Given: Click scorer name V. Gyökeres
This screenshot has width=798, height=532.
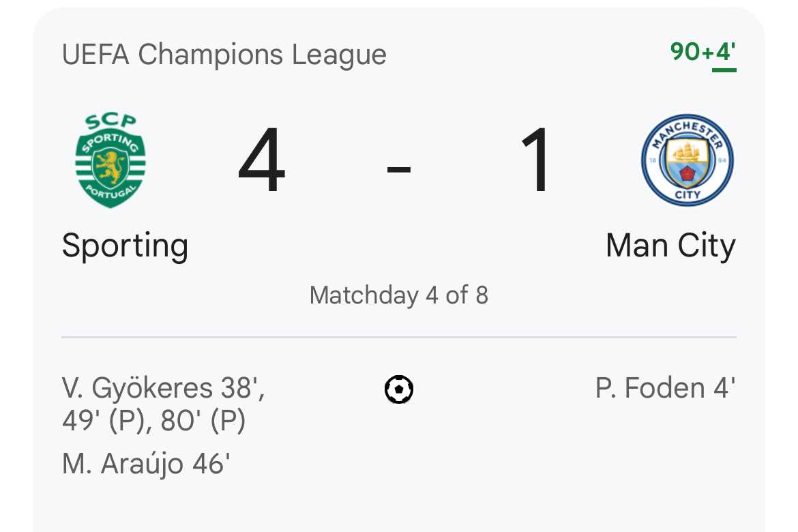Looking at the screenshot, I should 136,389.
